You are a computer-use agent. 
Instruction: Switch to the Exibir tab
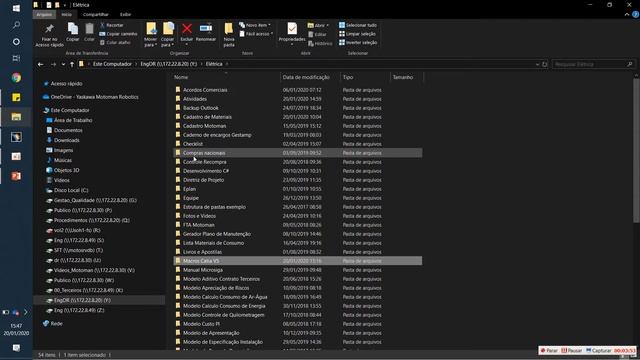tap(125, 14)
